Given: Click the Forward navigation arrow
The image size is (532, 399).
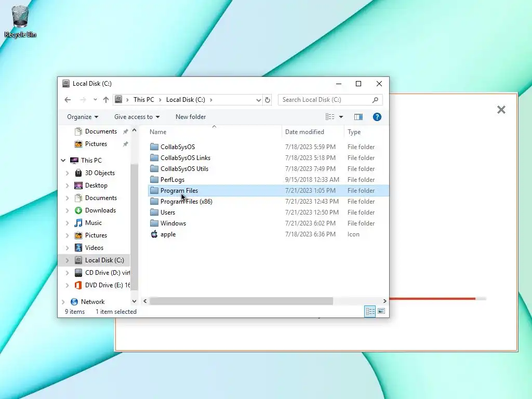Looking at the screenshot, I should [x=83, y=100].
